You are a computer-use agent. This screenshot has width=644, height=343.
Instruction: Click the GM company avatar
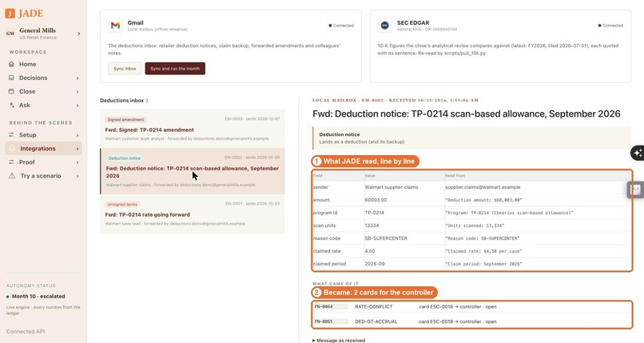[x=10, y=34]
